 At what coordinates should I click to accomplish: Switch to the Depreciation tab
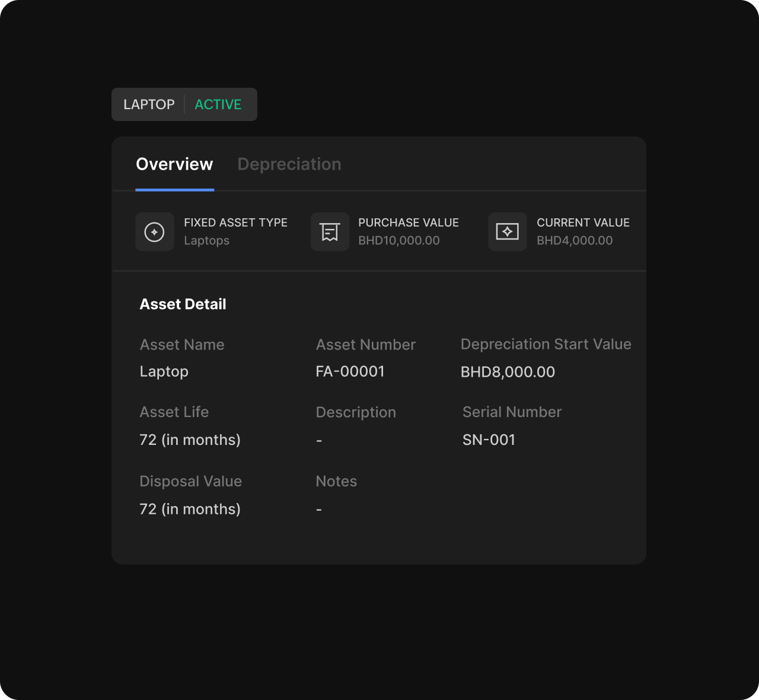(x=289, y=164)
